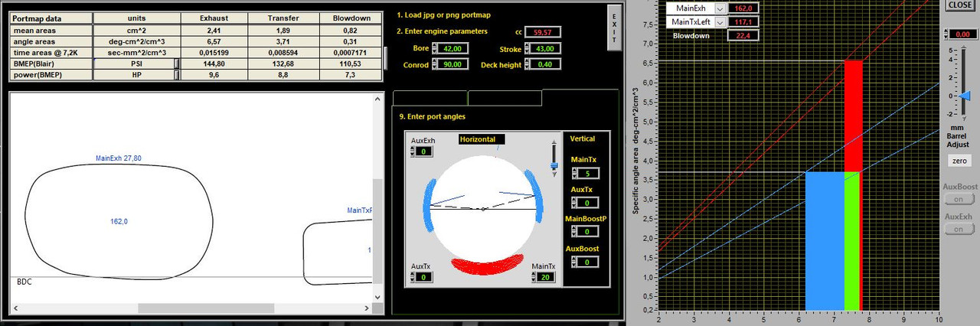
Task: Click the Transfer angle area cell 3,71
Action: (283, 40)
